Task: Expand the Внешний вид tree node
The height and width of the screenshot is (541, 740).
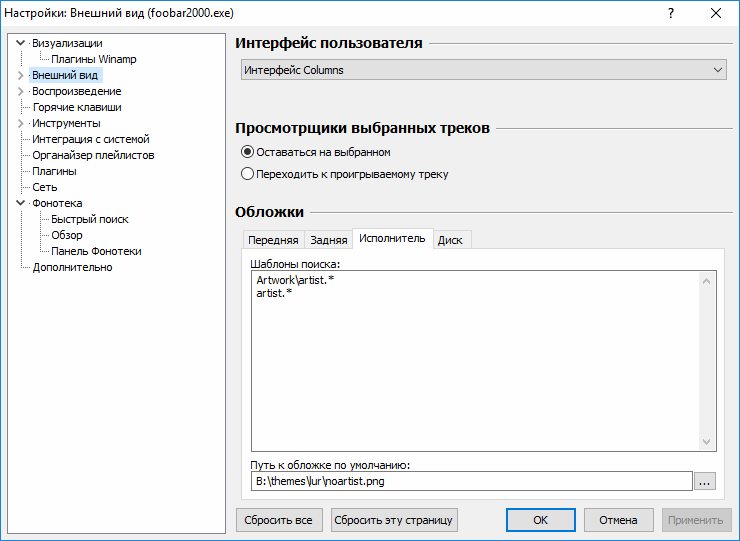Action: [x=20, y=75]
